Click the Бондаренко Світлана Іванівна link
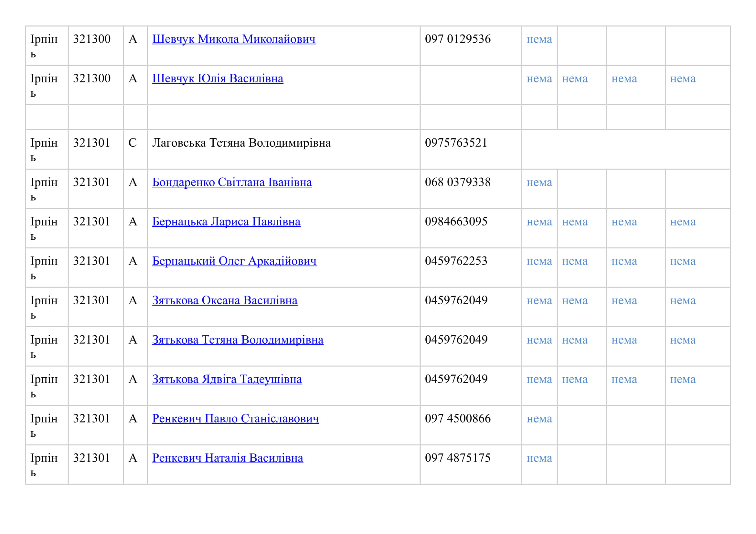 [232, 182]
